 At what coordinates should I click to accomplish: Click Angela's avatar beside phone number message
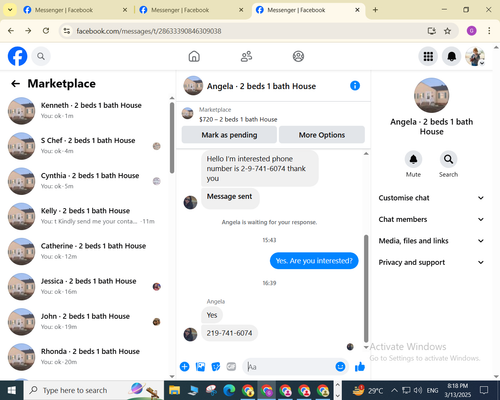coord(190,335)
